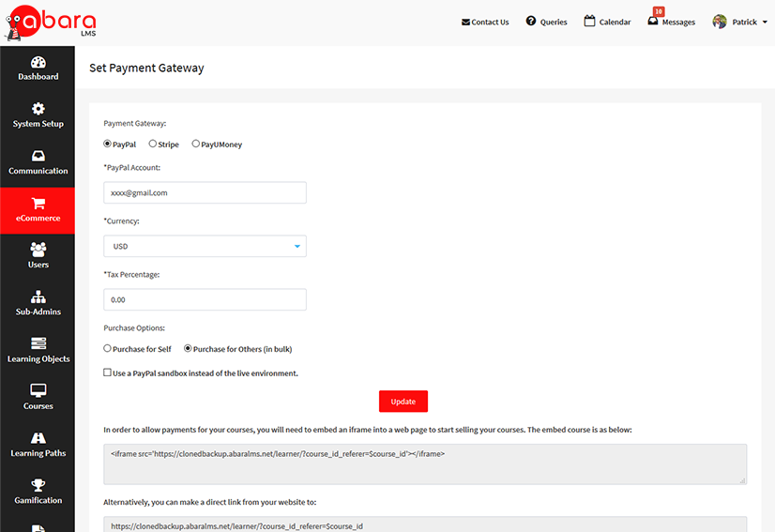Click the Contact Us envelope icon
Viewport: 775px width, 532px height.
pyautogui.click(x=465, y=23)
